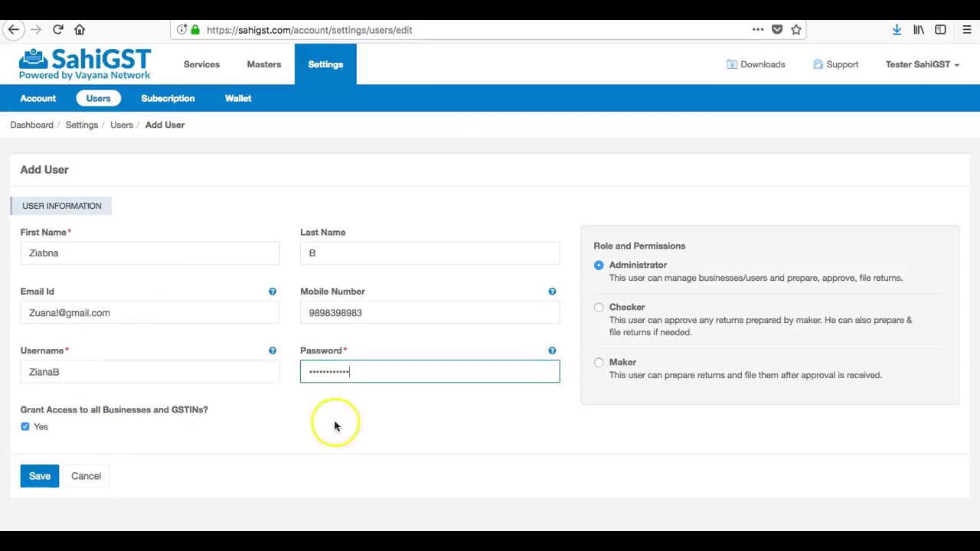Screen dimensions: 980x551
Task: Click the SahiGST logo
Action: tap(85, 64)
